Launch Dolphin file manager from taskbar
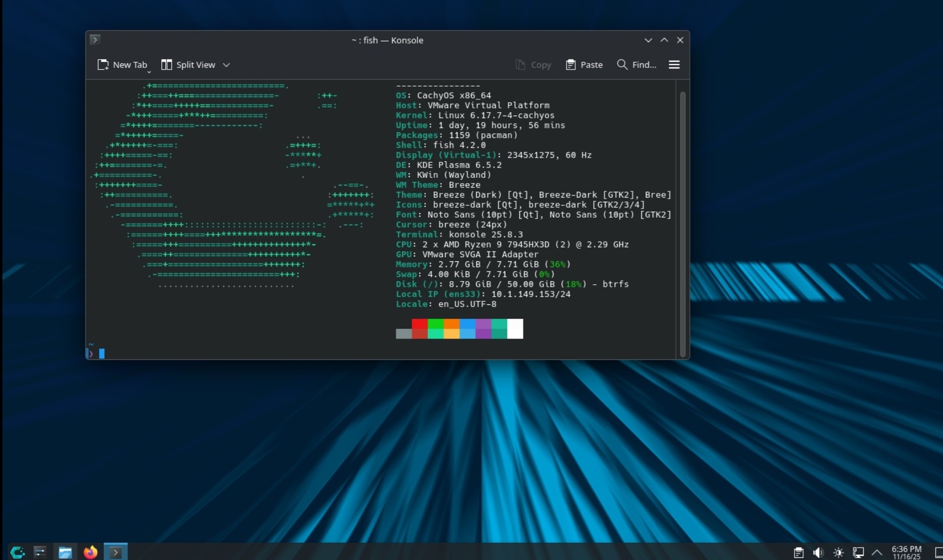Screen dimensions: 943x560 65,552
